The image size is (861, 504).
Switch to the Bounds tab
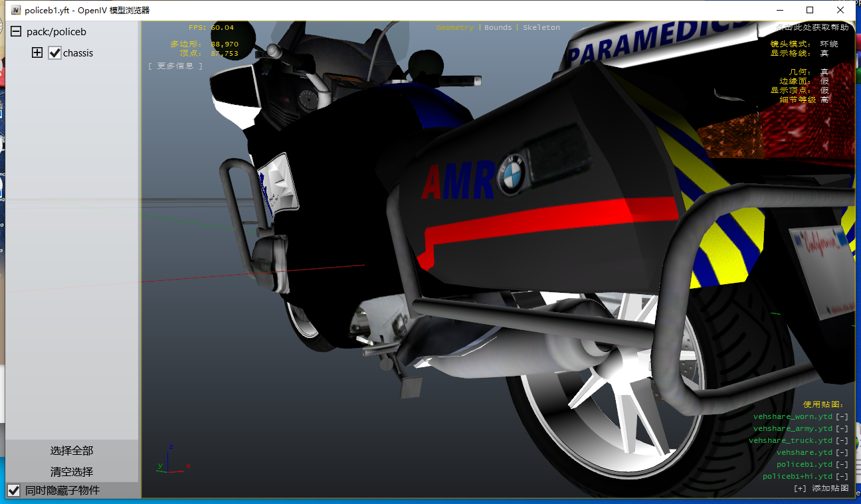click(498, 28)
